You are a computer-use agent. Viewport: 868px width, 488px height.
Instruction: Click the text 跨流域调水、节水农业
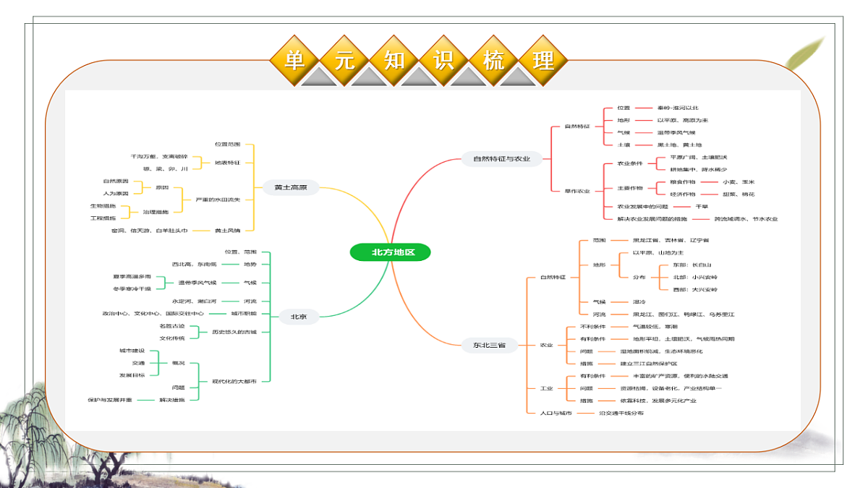click(x=746, y=218)
